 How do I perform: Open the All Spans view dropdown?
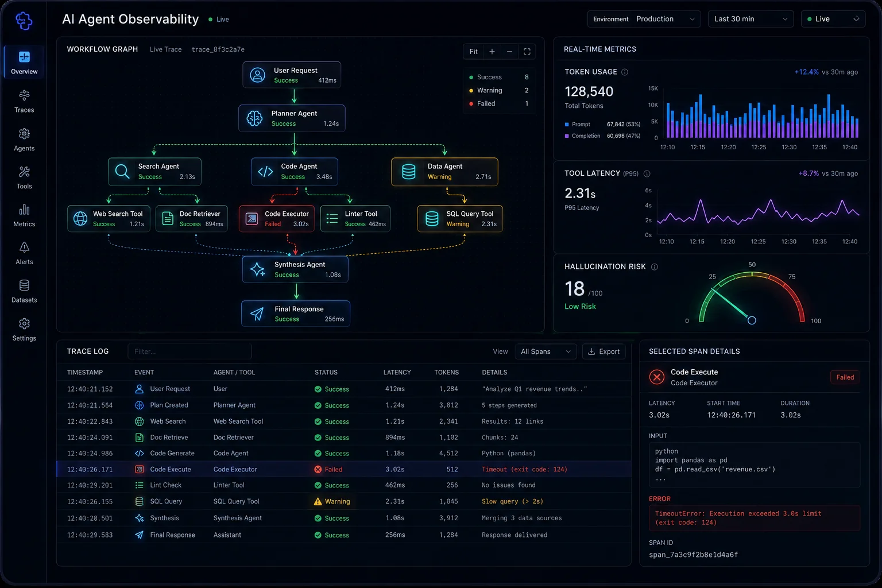[x=546, y=351]
